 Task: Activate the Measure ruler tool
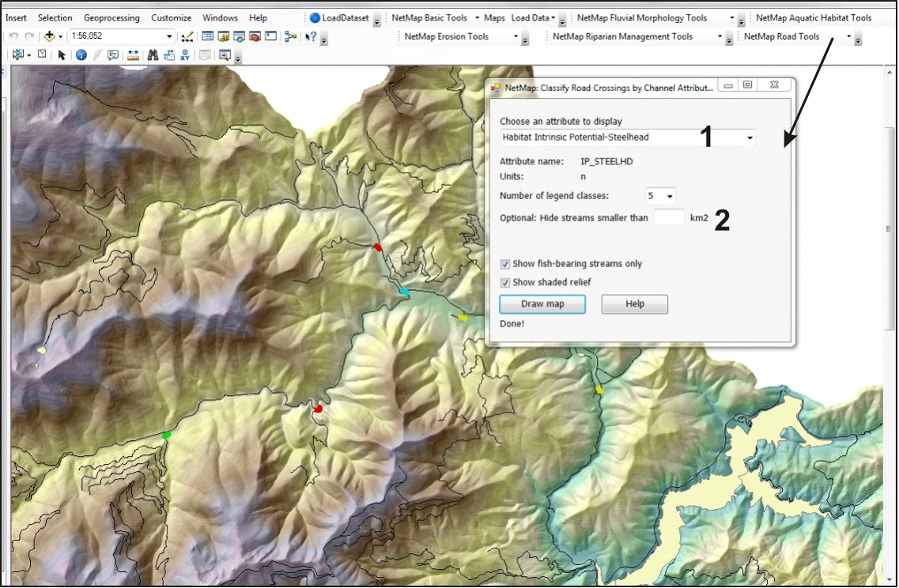coord(133,55)
